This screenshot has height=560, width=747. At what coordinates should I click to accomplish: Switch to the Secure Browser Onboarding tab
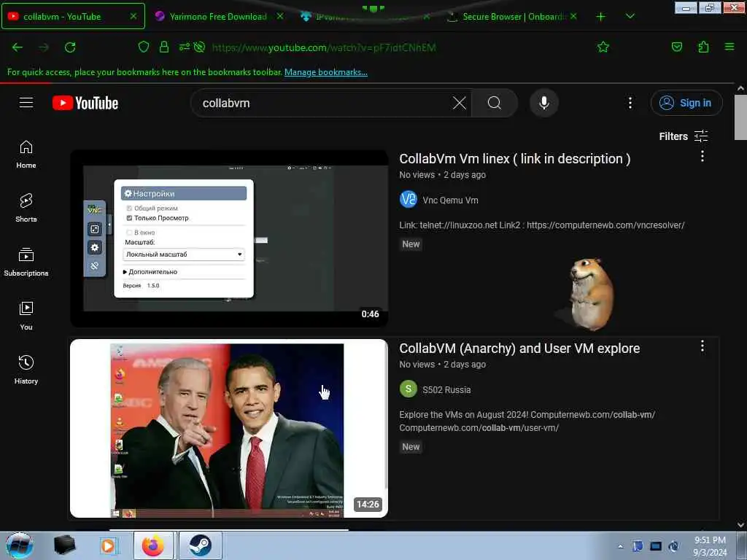(x=512, y=17)
